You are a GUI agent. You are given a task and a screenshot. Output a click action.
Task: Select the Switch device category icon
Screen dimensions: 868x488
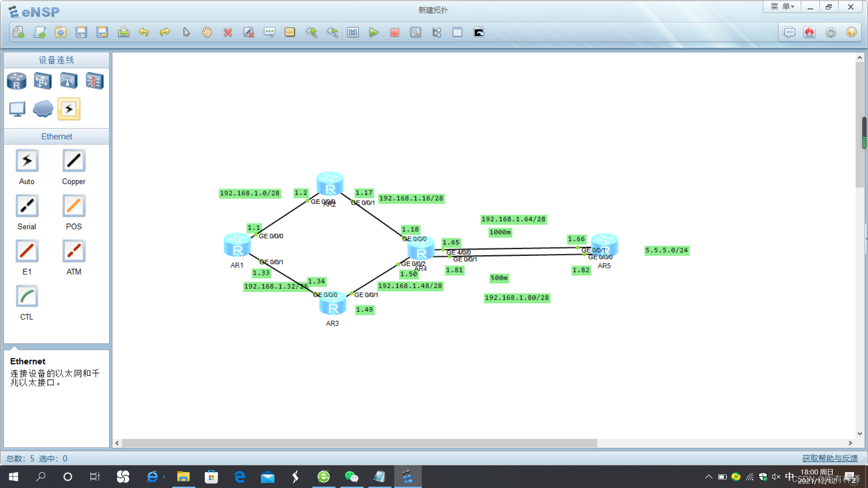[x=42, y=81]
